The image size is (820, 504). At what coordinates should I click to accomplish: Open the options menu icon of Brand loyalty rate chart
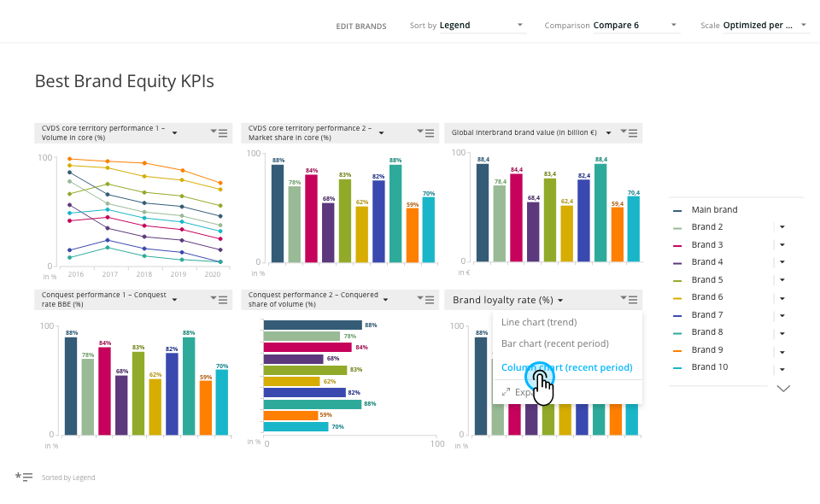pos(630,300)
